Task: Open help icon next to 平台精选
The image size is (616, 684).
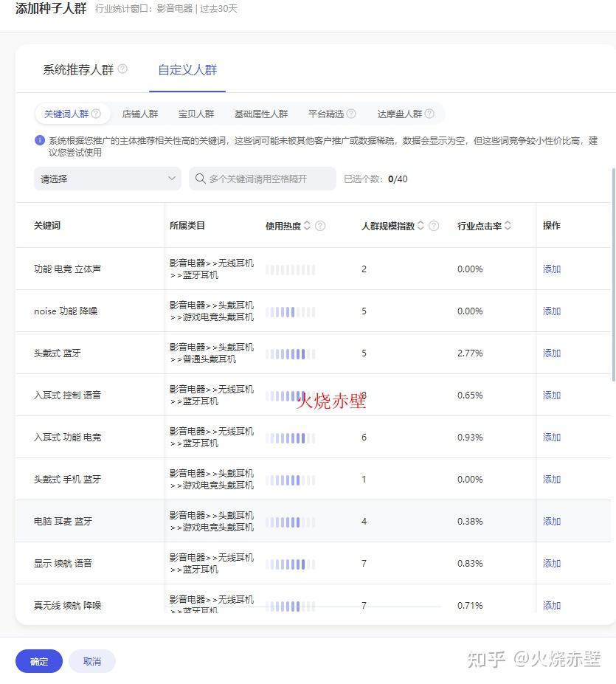Action: pos(351,114)
